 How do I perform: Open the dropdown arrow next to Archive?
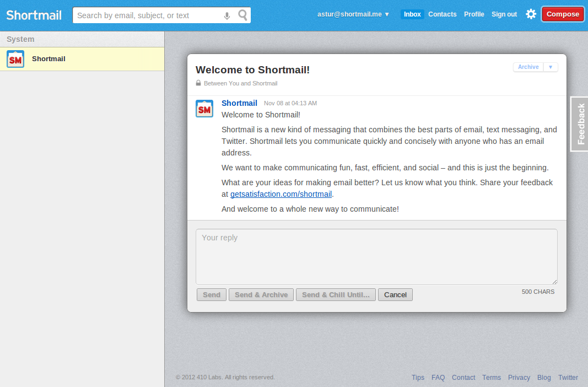[x=551, y=67]
